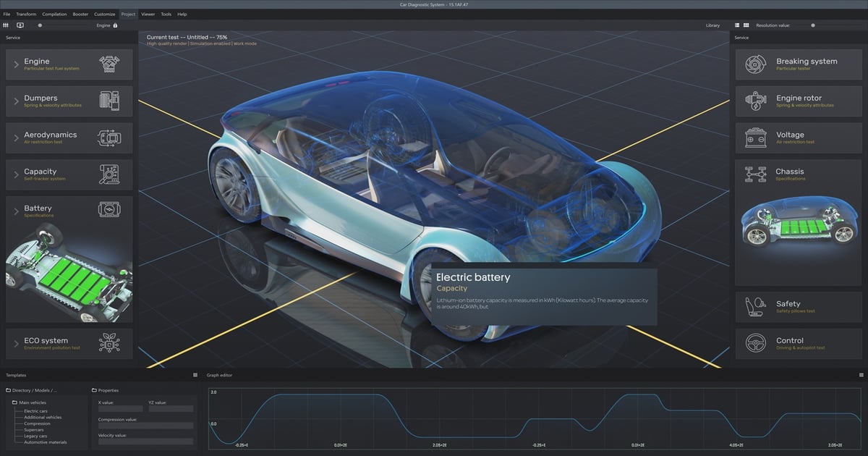
Task: Open the Booster menu
Action: pos(80,14)
